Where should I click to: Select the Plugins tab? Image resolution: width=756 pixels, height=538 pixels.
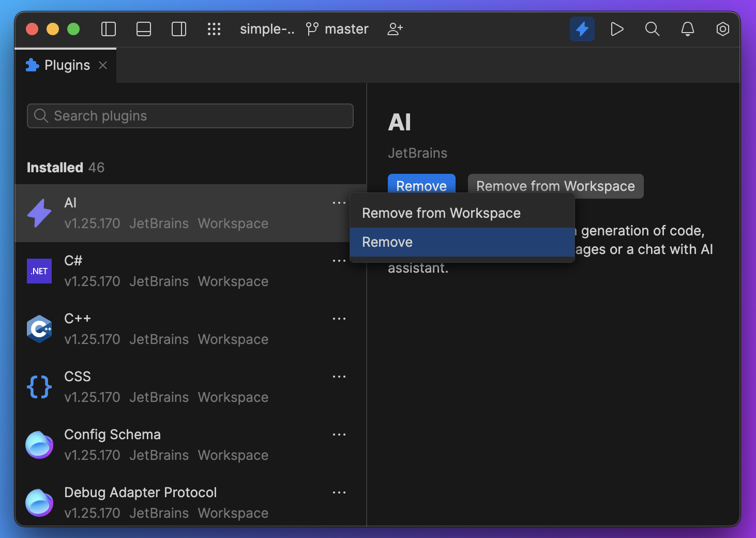point(66,65)
